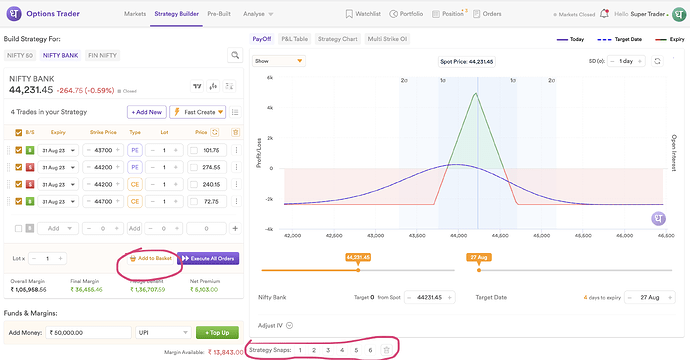Toggle the Sell badge on the 44200 PE row
Viewport: 690px width, 360px height.
point(30,167)
